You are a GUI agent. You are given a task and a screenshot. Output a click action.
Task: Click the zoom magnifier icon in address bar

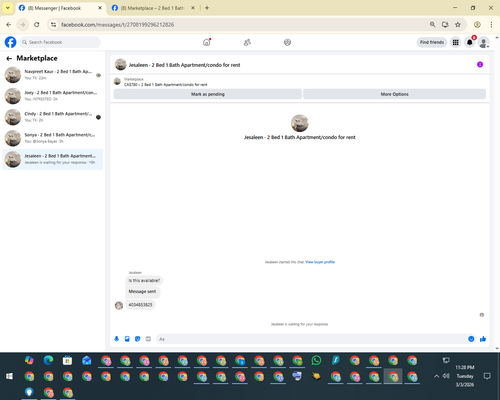[x=432, y=25]
